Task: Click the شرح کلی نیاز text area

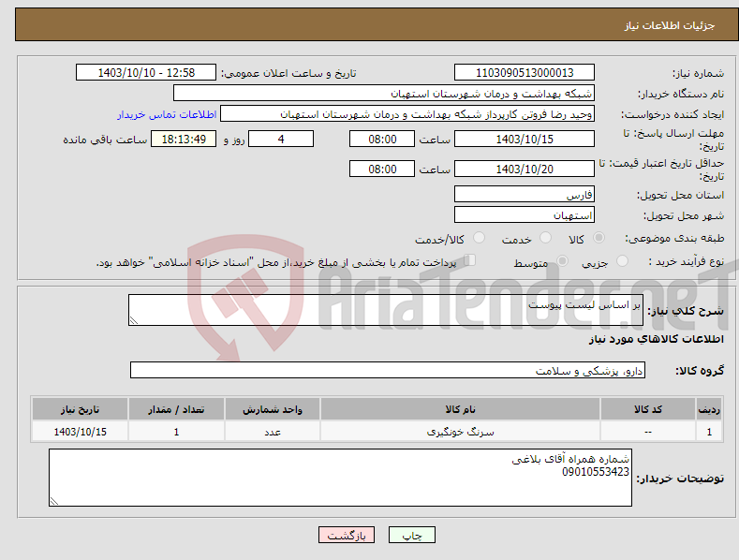Action: [386, 310]
